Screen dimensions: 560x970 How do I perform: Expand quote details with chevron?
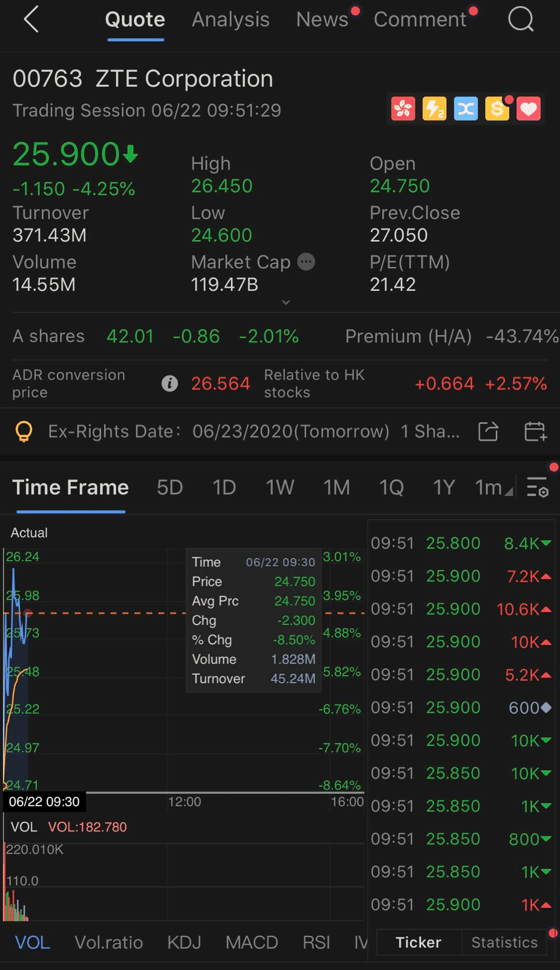286,302
